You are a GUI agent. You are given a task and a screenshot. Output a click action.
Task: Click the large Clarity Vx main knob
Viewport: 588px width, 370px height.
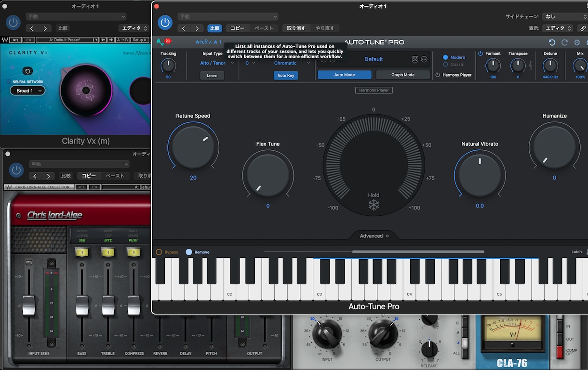(86, 90)
